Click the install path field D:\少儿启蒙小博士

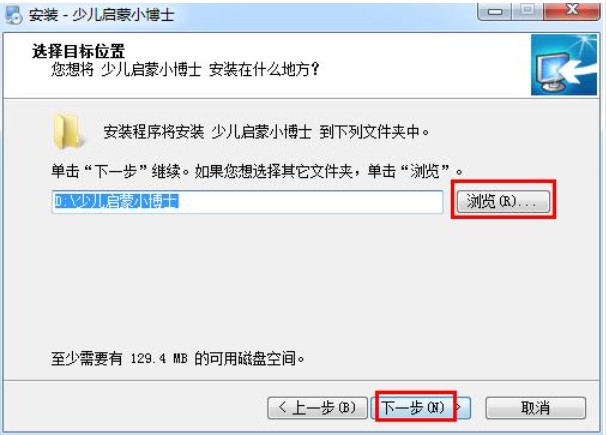247,201
